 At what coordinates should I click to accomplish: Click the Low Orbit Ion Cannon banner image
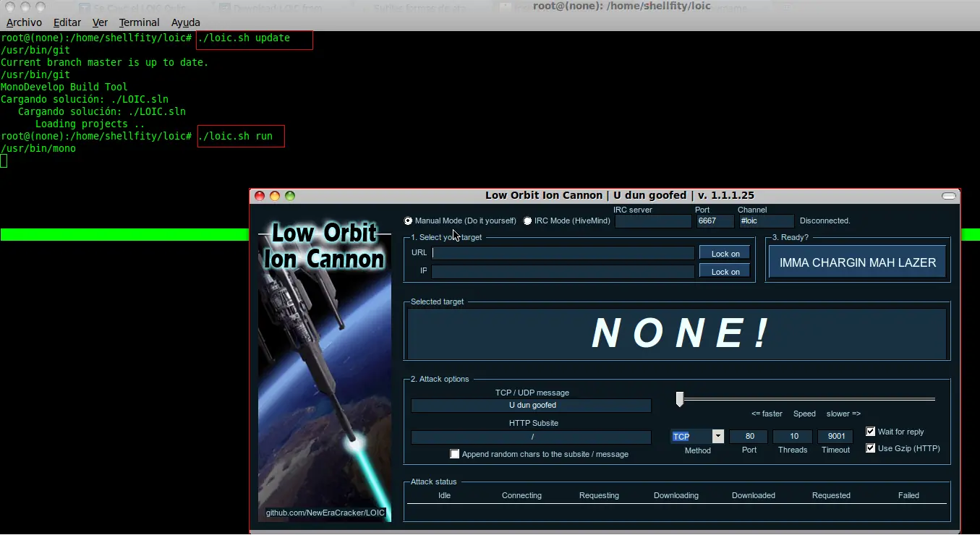(325, 372)
